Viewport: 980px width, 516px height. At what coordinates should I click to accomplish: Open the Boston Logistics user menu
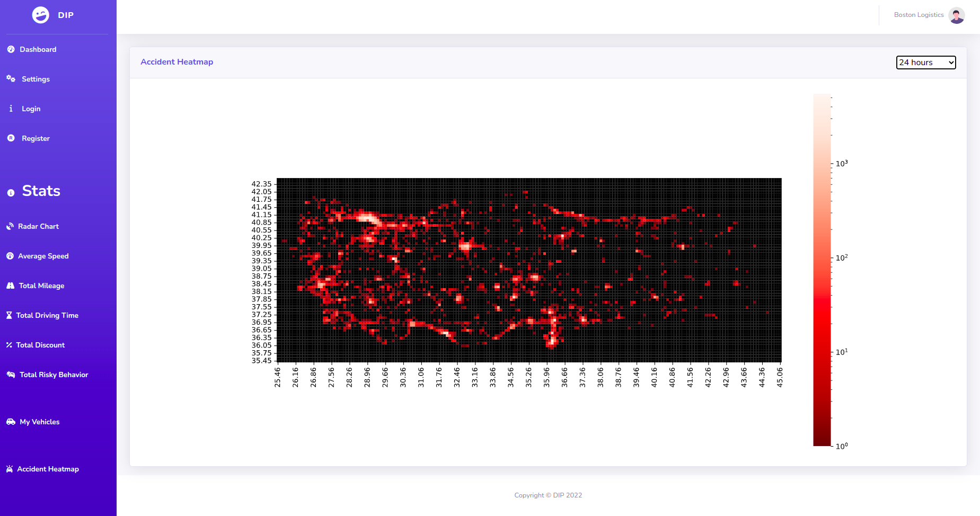pos(919,15)
